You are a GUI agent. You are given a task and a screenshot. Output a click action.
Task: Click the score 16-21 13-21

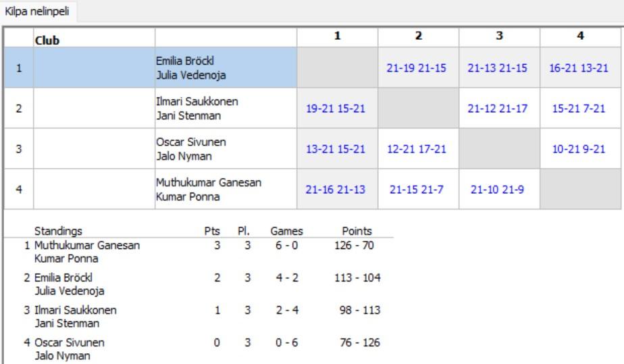(579, 68)
